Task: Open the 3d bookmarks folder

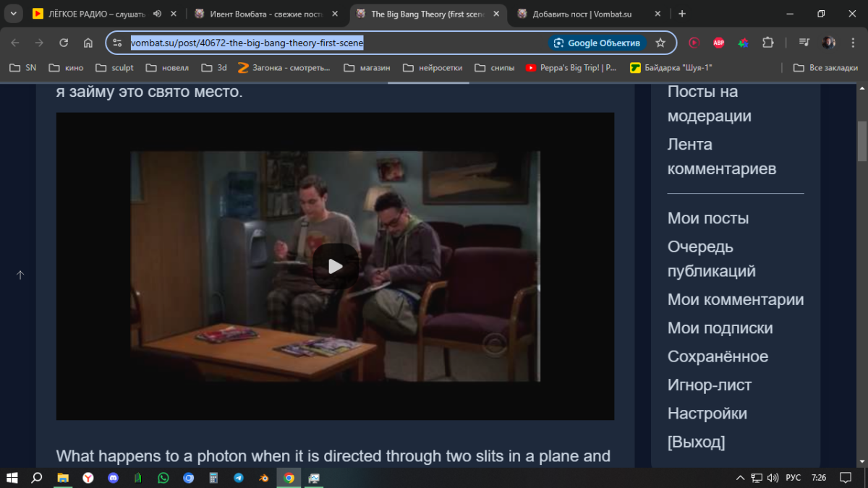Action: tap(214, 68)
